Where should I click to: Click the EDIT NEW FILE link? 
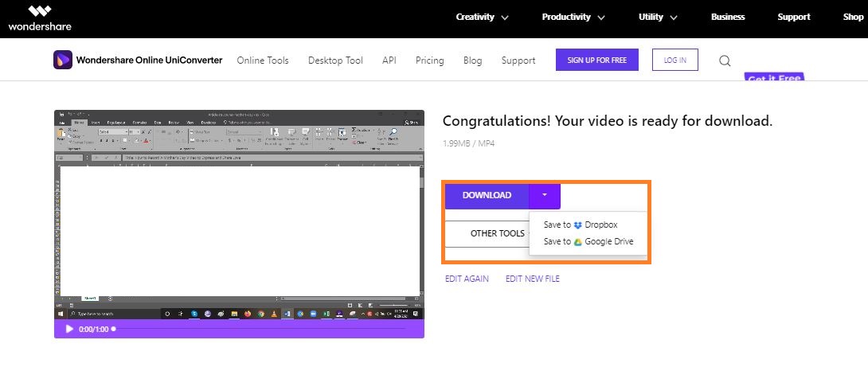[x=532, y=279]
